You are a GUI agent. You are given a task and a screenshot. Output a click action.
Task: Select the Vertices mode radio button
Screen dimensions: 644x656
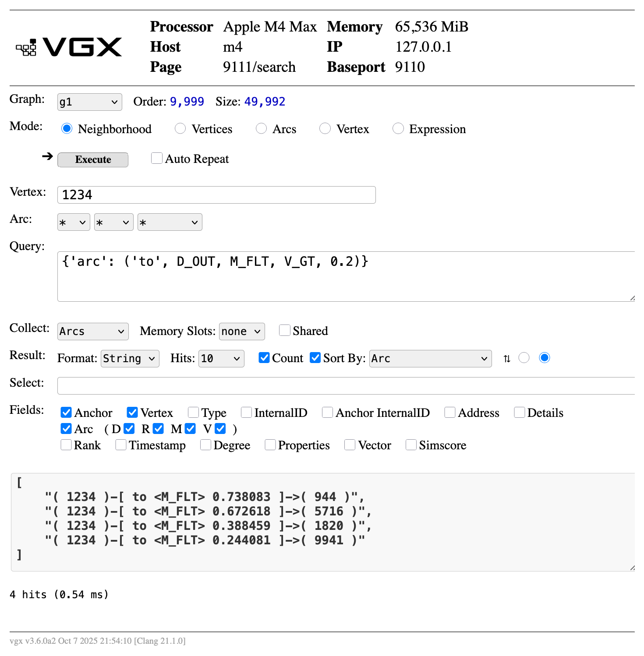click(x=180, y=129)
